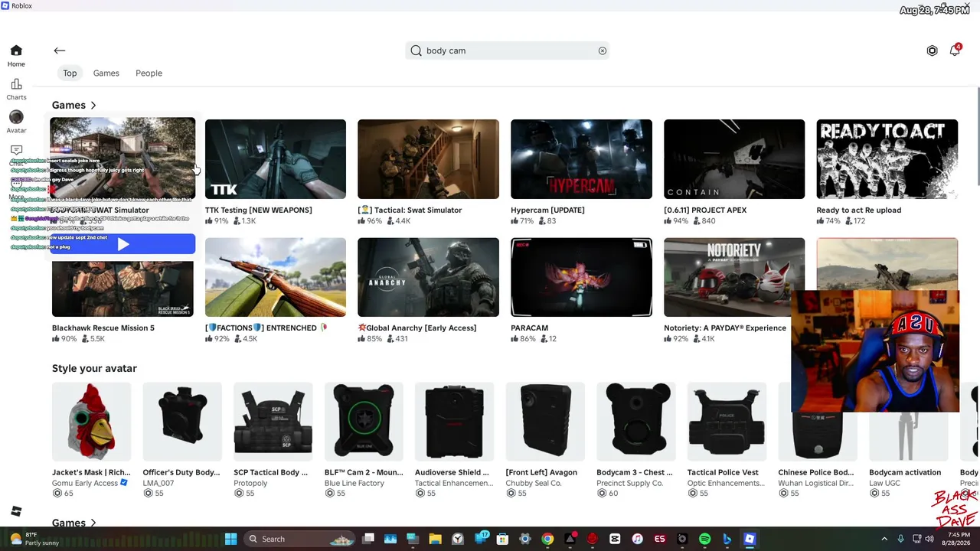Screen dimensions: 980x551
Task: Select the Top results tab
Action: pyautogui.click(x=70, y=73)
